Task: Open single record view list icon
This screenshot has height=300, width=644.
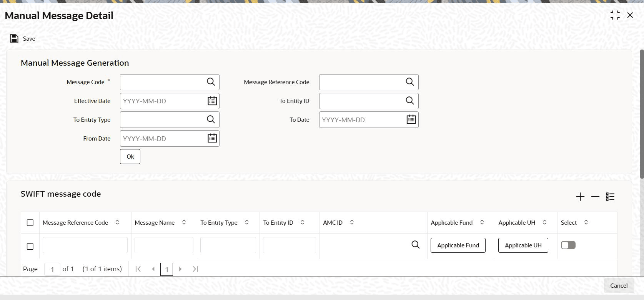Action: (610, 197)
